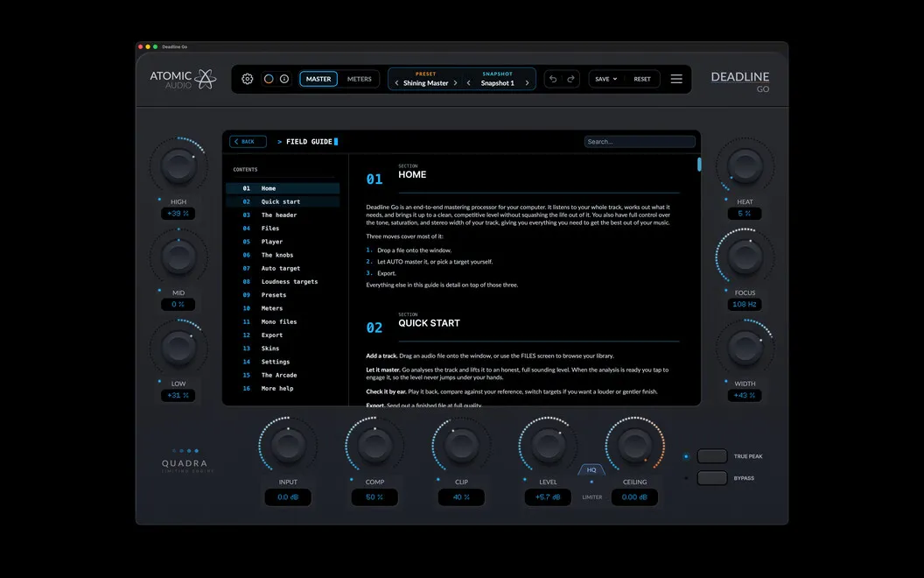Click the CEILING value 0.00 dB
Image resolution: width=924 pixels, height=578 pixels.
tap(634, 497)
